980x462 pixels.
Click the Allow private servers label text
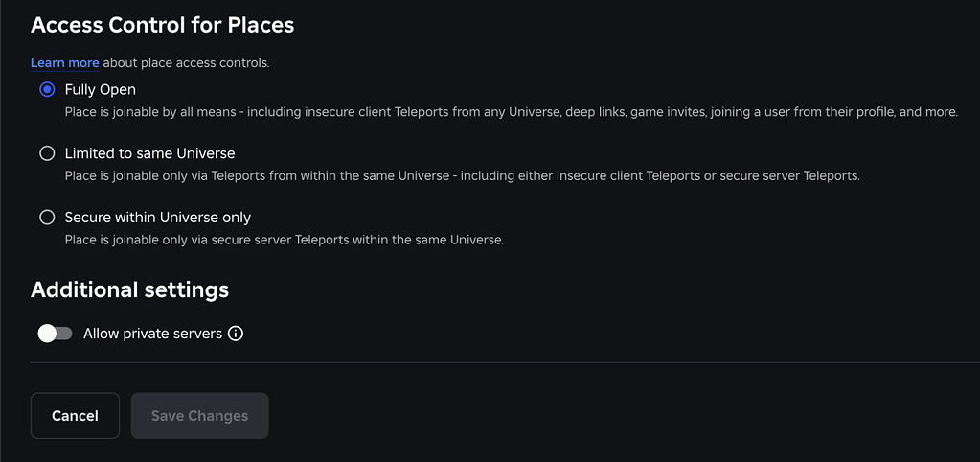click(152, 334)
